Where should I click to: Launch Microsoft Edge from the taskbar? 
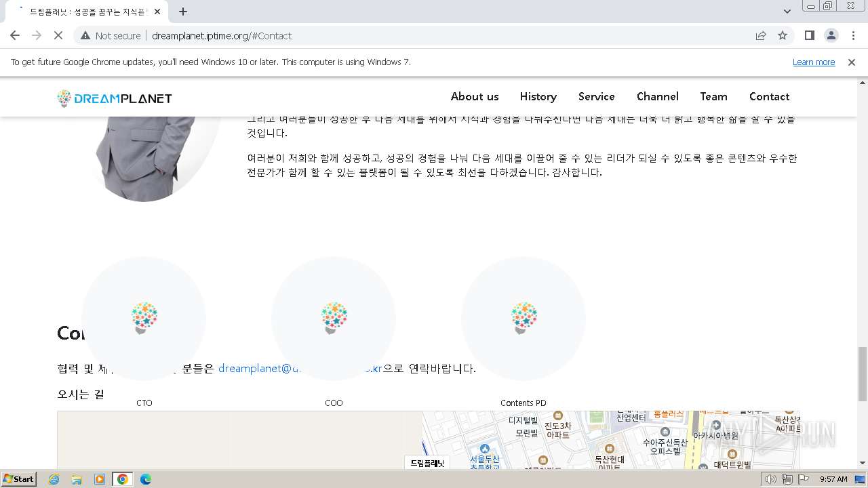tap(146, 479)
